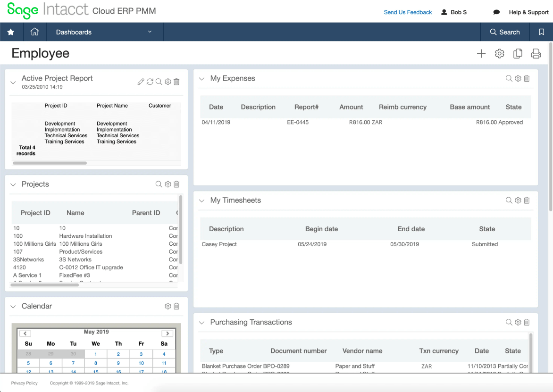Screen dimensions: 553x392
Task: Click the print dashboard icon
Action: tap(536, 54)
